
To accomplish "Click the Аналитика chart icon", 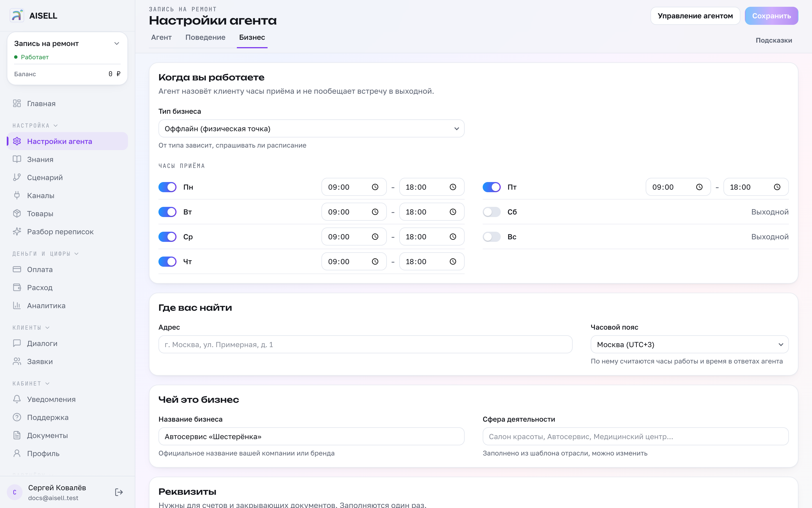I will click(x=17, y=306).
